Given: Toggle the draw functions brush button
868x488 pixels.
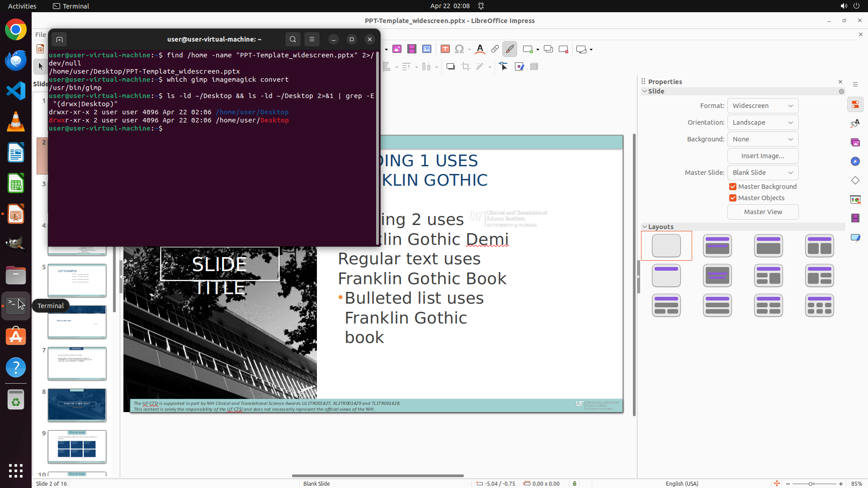Looking at the screenshot, I should (x=509, y=49).
